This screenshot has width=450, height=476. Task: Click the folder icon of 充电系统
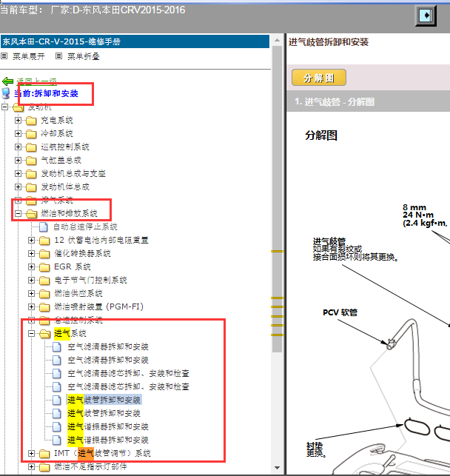31,121
